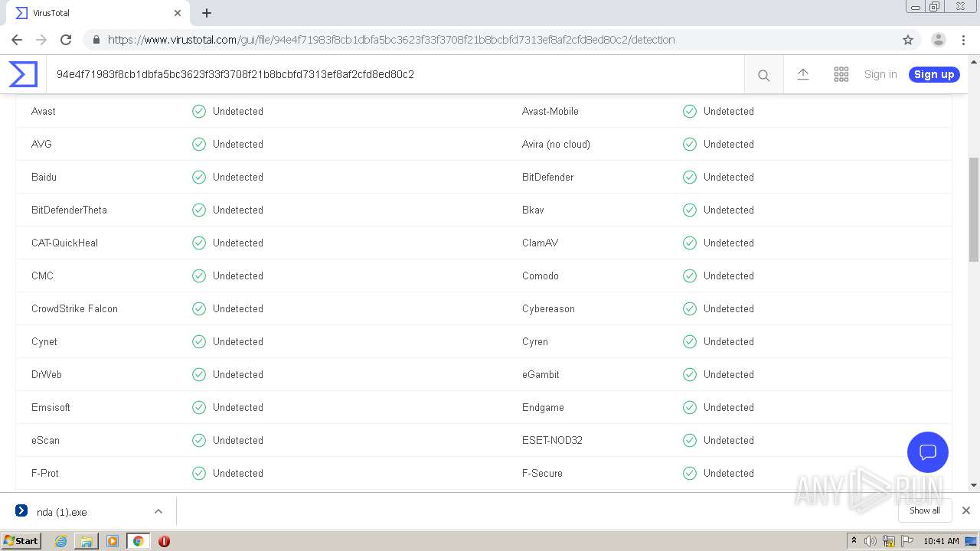Viewport: 980px width, 551px height.
Task: Click the scrollbar down arrow
Action: [974, 485]
